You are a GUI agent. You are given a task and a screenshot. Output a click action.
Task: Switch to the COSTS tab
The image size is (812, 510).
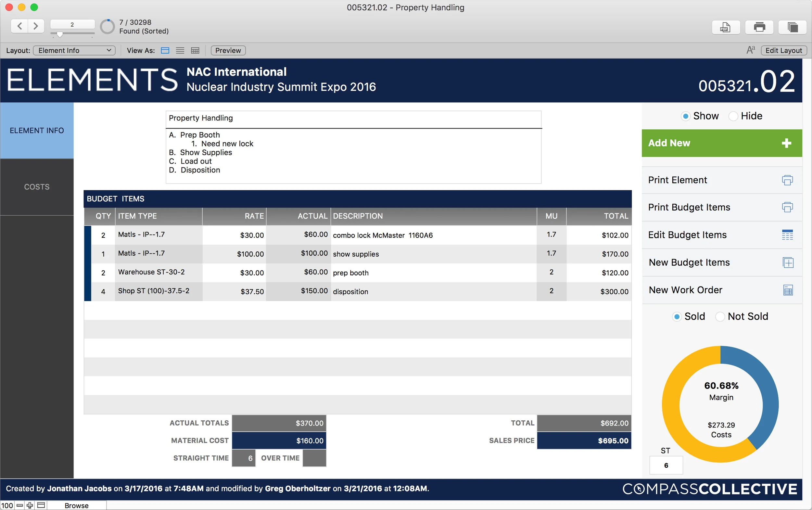(x=37, y=186)
